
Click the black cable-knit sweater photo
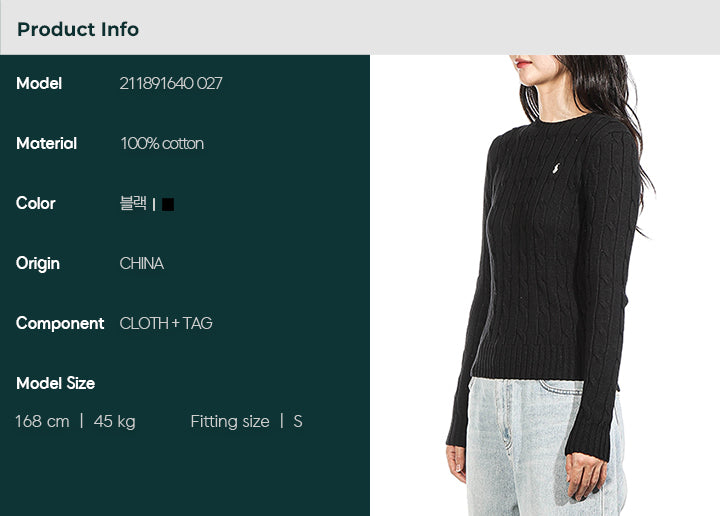pyautogui.click(x=544, y=285)
